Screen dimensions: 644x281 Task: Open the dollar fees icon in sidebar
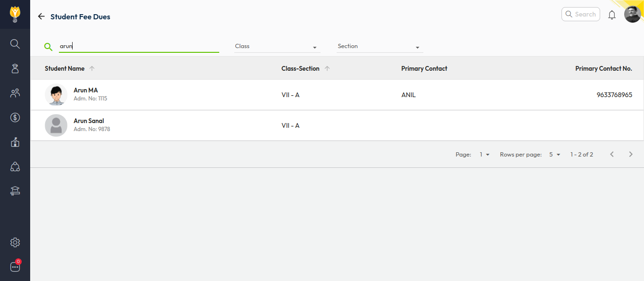[15, 117]
